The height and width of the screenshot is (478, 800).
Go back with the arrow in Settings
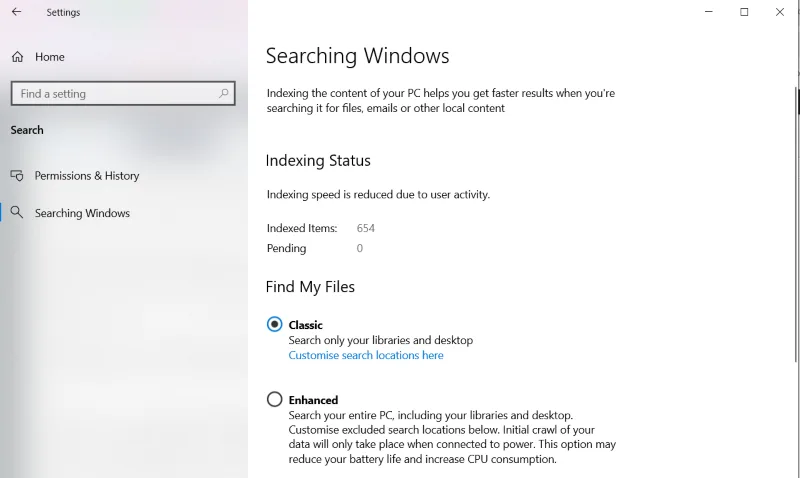coord(16,12)
